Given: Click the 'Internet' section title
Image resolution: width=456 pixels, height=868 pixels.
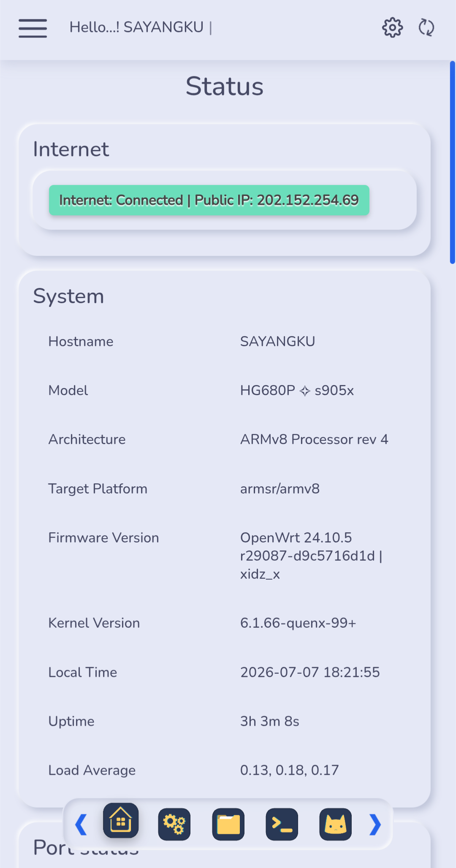Looking at the screenshot, I should coord(71,149).
